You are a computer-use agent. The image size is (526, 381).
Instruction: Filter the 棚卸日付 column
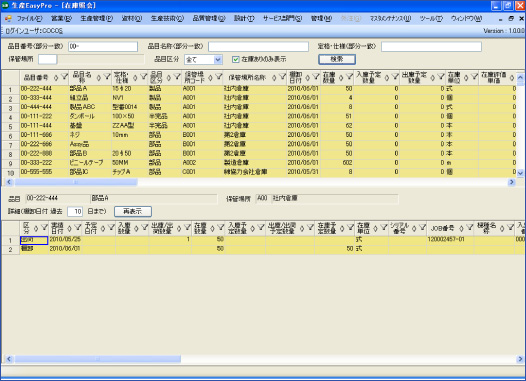click(316, 77)
